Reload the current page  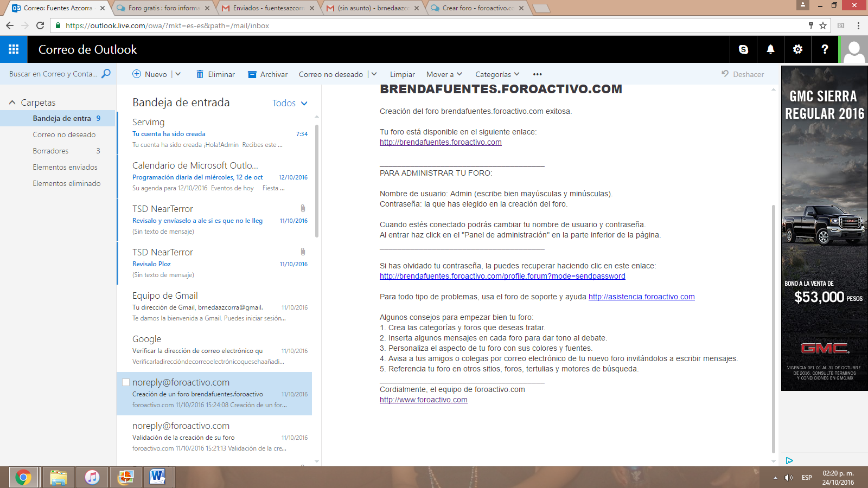(40, 25)
